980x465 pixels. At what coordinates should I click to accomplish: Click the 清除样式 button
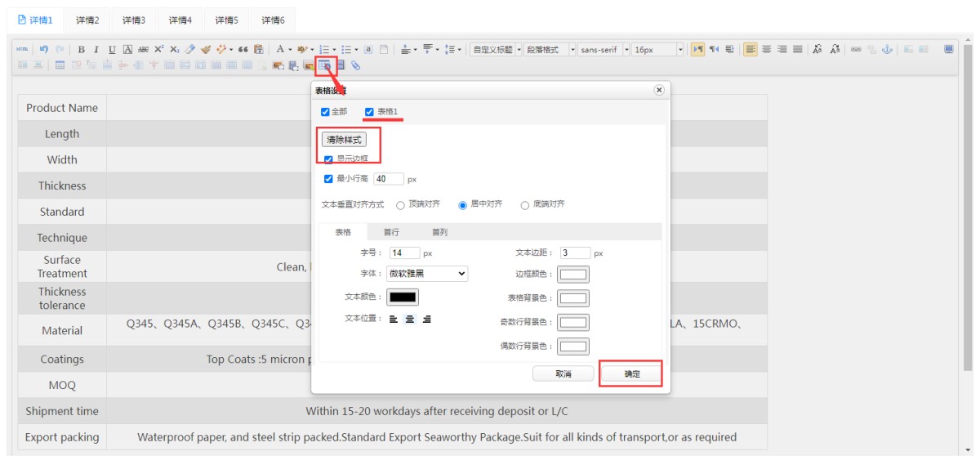[345, 140]
